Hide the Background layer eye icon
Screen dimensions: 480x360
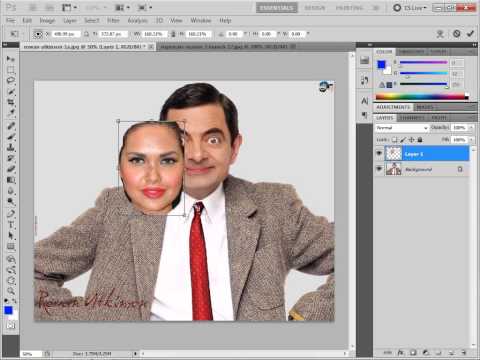tap(379, 169)
